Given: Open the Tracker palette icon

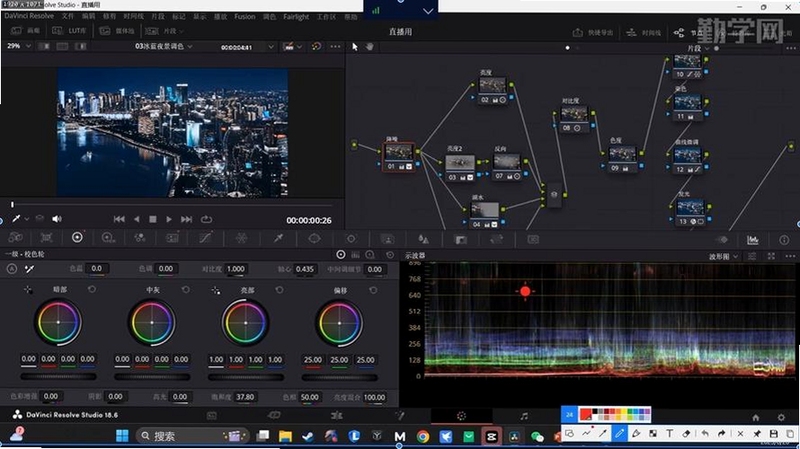Looking at the screenshot, I should click(x=351, y=238).
